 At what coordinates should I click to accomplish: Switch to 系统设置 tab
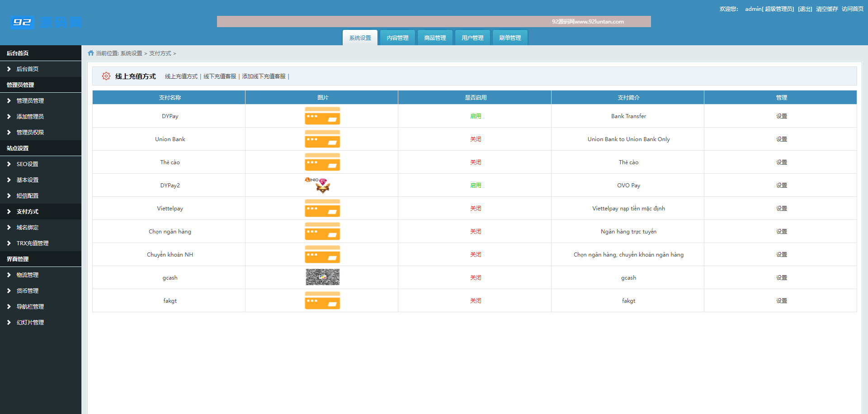360,38
